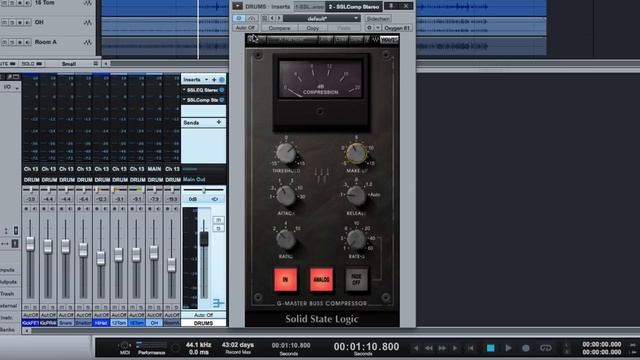Return to zero with the transport button
The height and width of the screenshot is (360, 640).
(471, 348)
